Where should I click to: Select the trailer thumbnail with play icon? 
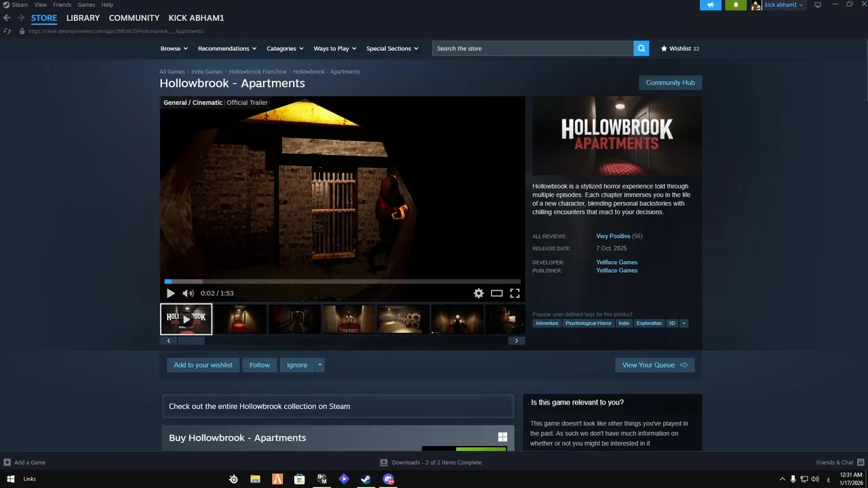tap(186, 319)
